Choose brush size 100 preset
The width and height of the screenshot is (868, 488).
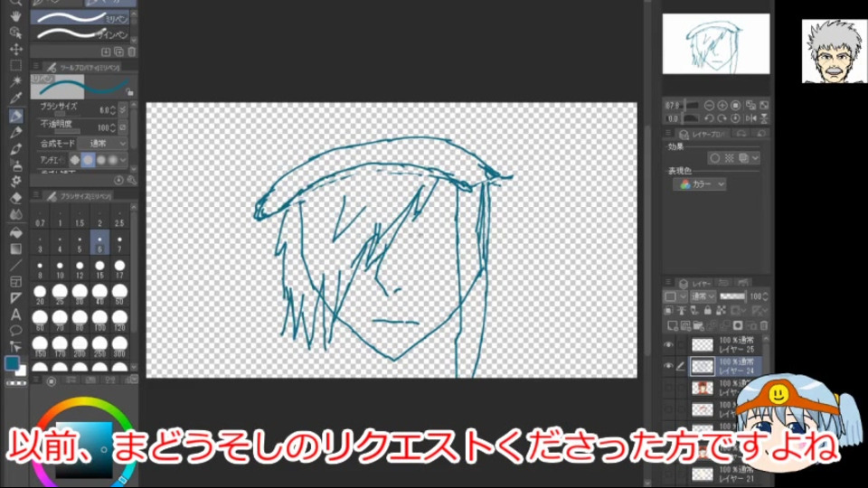pyautogui.click(x=99, y=320)
